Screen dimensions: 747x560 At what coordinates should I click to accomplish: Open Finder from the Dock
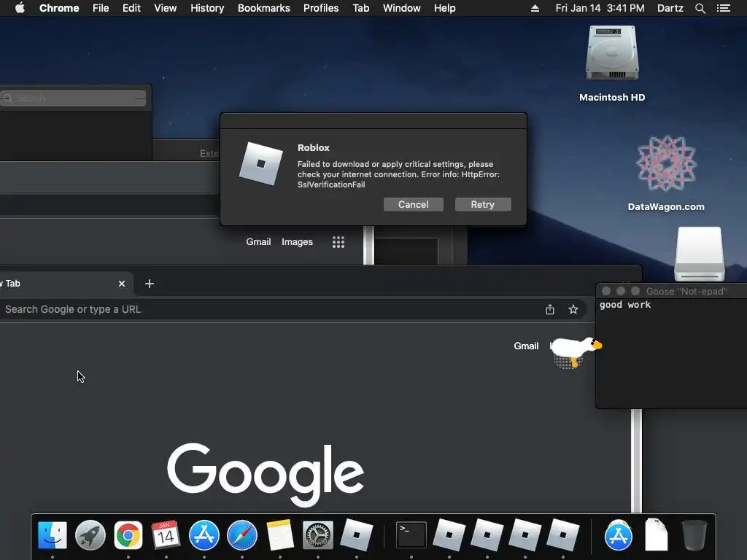pos(53,535)
